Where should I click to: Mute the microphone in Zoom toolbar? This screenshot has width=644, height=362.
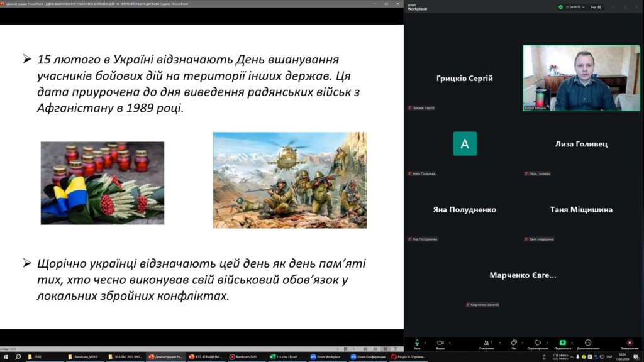417,343
